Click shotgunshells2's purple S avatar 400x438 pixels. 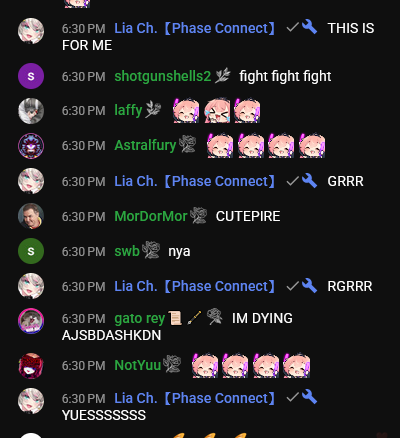tap(31, 76)
